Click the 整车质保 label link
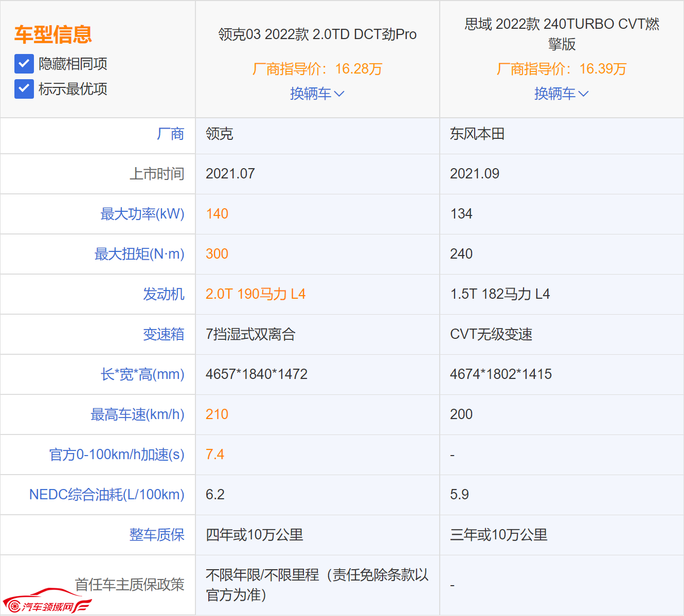 (157, 535)
